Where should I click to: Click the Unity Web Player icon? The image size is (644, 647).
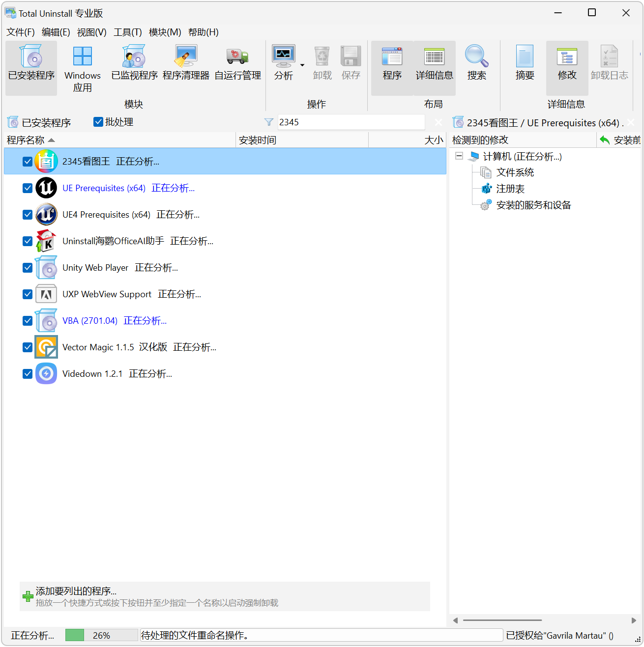(x=46, y=267)
